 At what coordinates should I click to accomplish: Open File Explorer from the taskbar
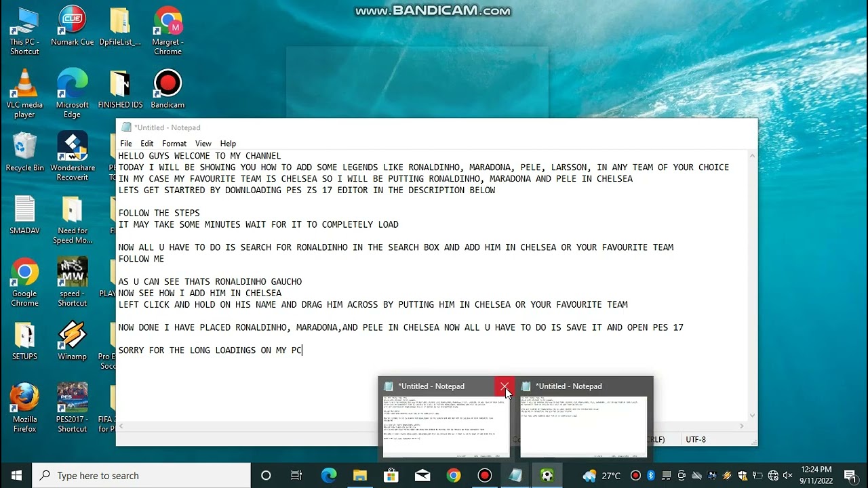click(x=359, y=476)
